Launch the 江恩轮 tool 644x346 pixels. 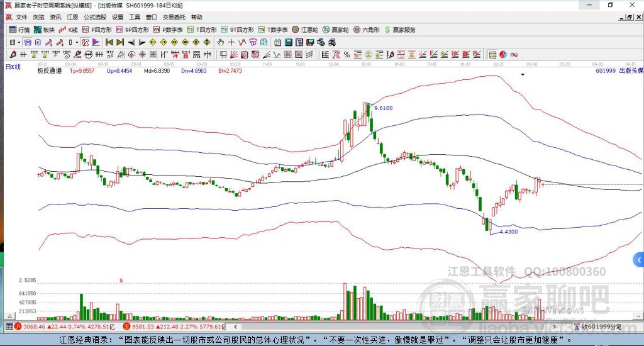click(x=305, y=30)
